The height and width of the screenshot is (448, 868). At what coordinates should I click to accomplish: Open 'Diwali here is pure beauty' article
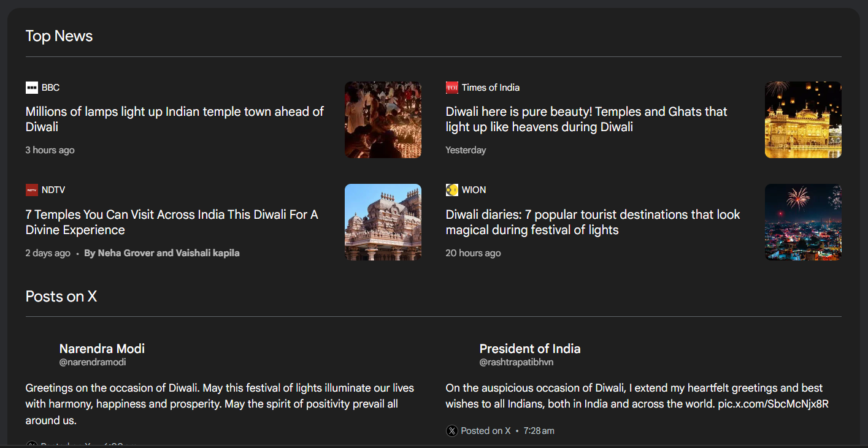pos(586,120)
